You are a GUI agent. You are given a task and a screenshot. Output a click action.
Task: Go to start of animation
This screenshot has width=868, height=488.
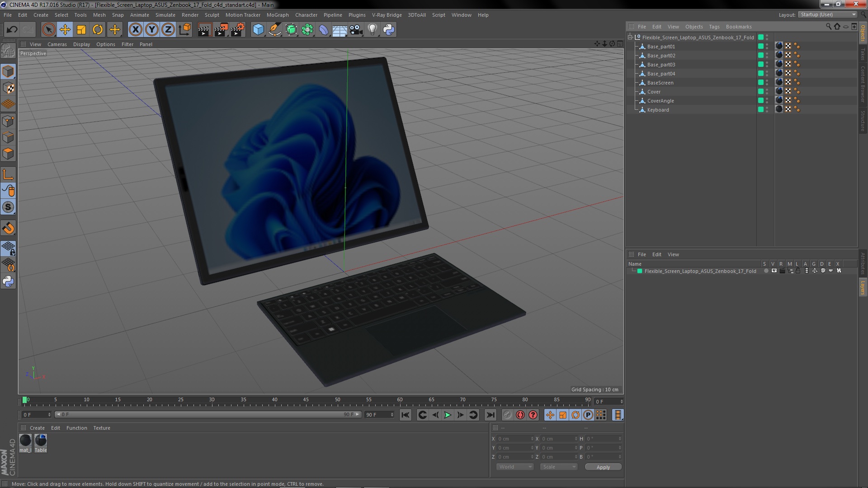point(406,415)
